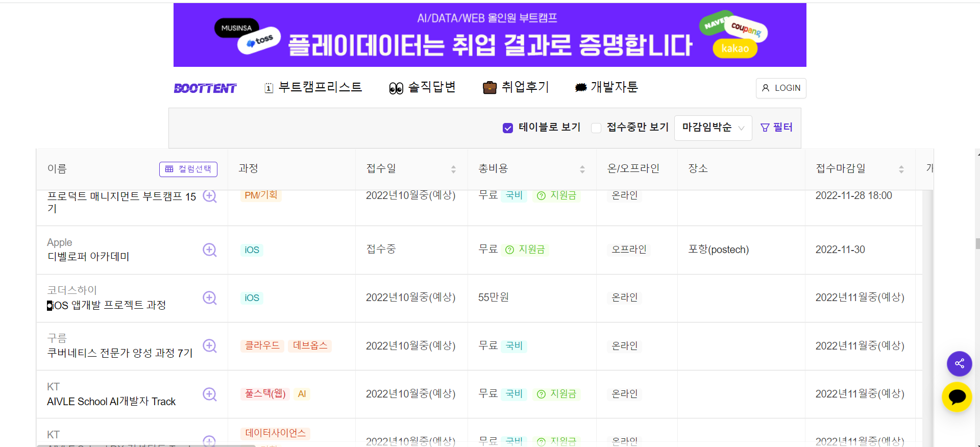Click iOS tag in Apple row
The image size is (980, 447).
pos(252,250)
